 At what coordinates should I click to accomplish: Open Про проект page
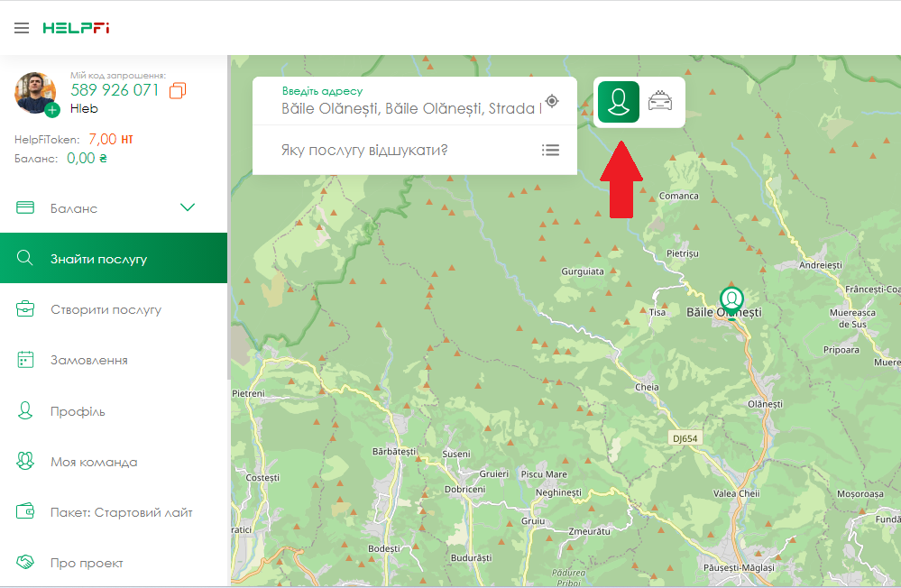tap(87, 563)
